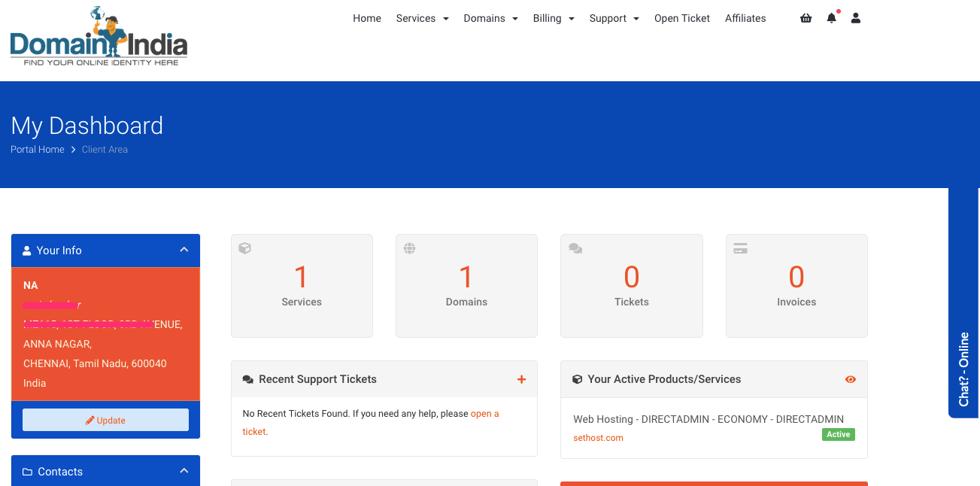Select Open Ticket in navigation

[x=681, y=18]
